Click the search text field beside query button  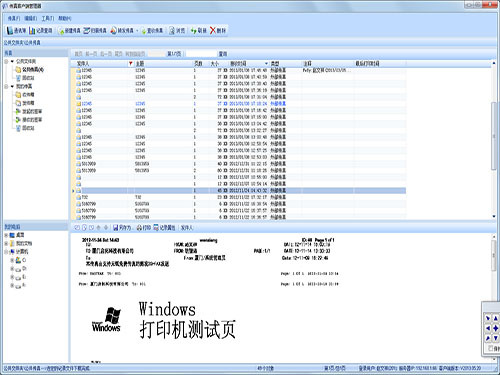201,54
